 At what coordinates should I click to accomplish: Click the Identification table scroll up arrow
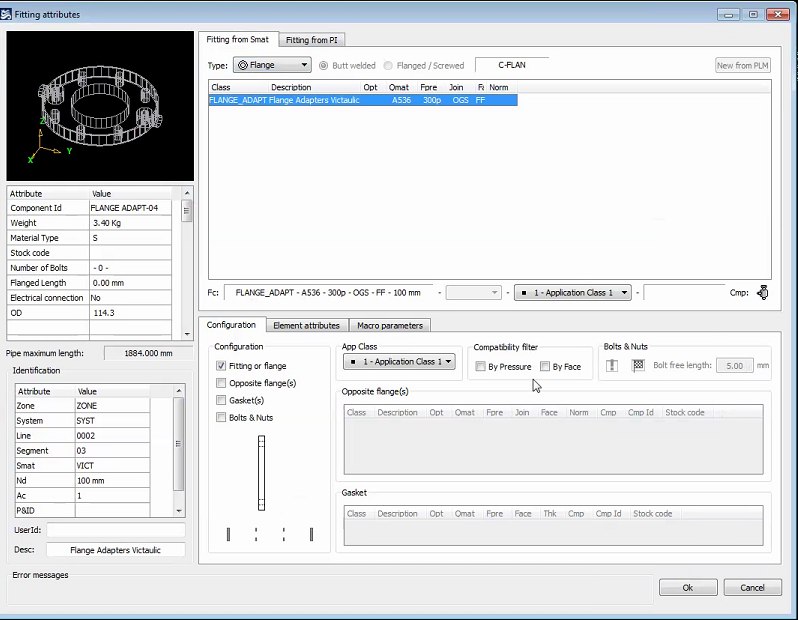[179, 391]
